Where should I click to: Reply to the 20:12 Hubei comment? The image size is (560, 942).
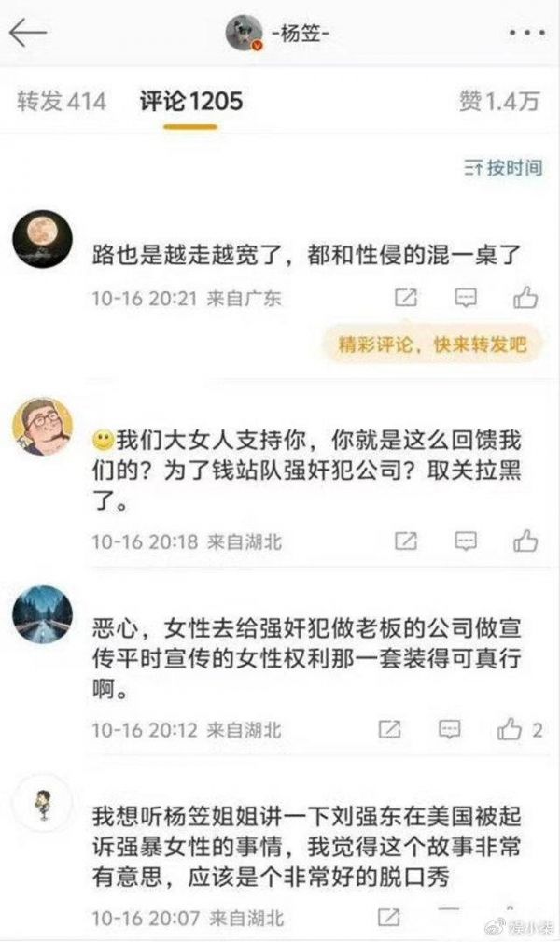[450, 730]
